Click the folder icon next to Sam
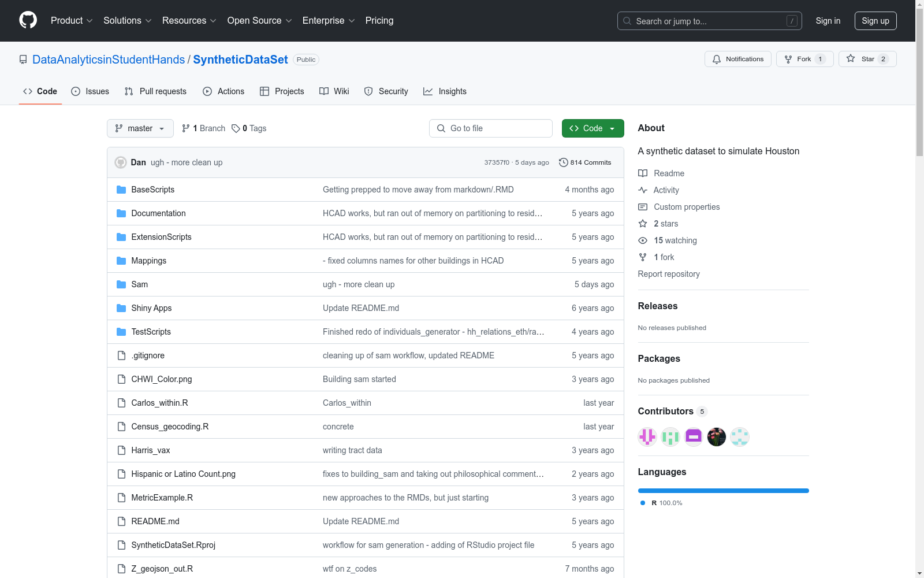924x578 pixels. click(121, 284)
